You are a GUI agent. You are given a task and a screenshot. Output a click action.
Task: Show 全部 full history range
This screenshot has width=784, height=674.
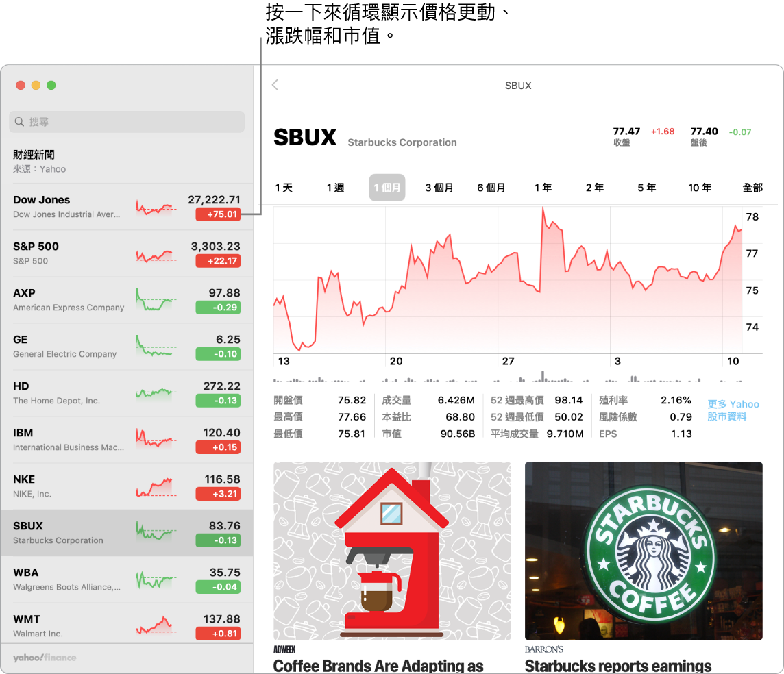point(752,188)
